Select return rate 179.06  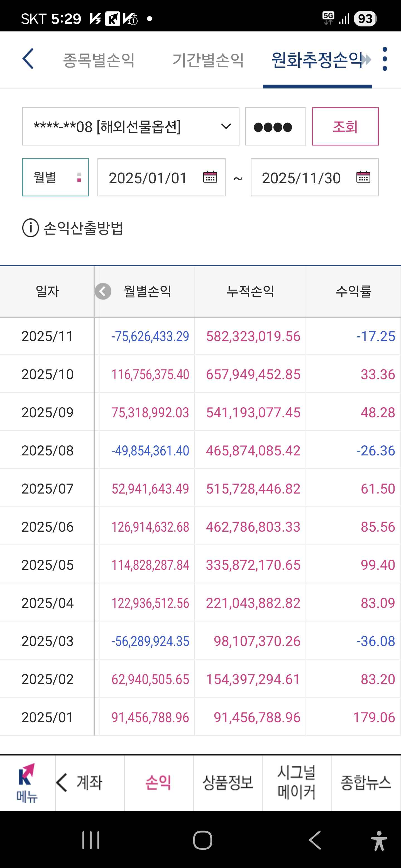coord(374,717)
